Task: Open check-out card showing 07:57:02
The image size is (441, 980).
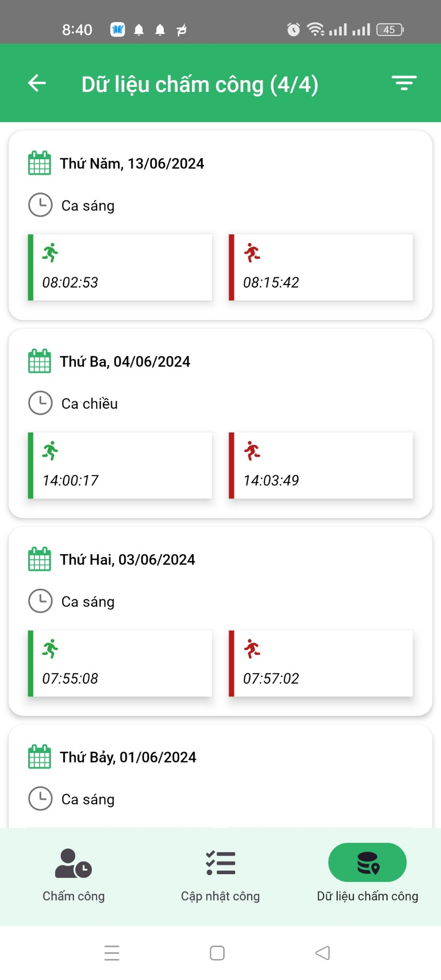Action: pyautogui.click(x=321, y=663)
